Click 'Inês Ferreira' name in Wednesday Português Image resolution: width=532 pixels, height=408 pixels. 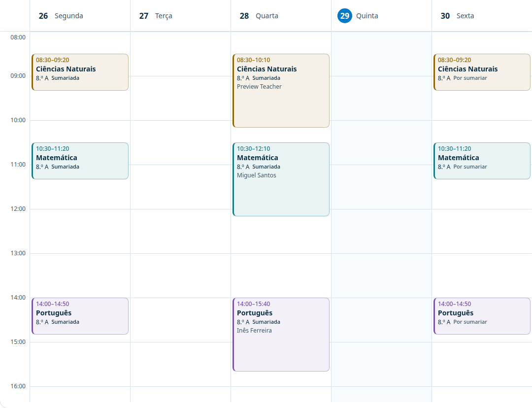[254, 331]
